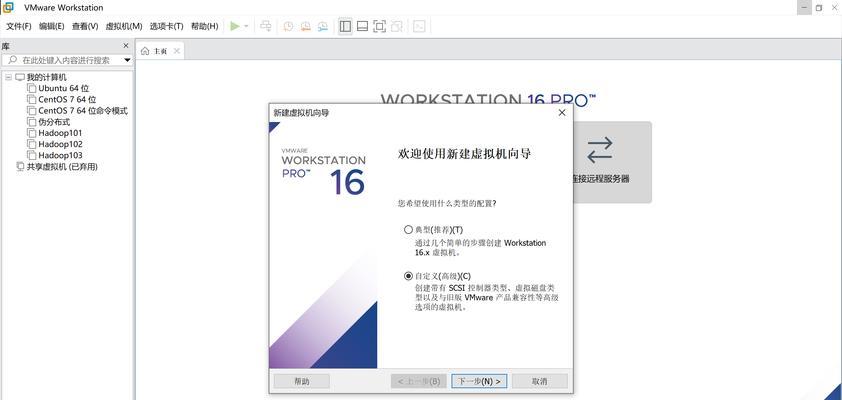
Task: Open the 编辑(E) menu
Action: click(x=52, y=26)
